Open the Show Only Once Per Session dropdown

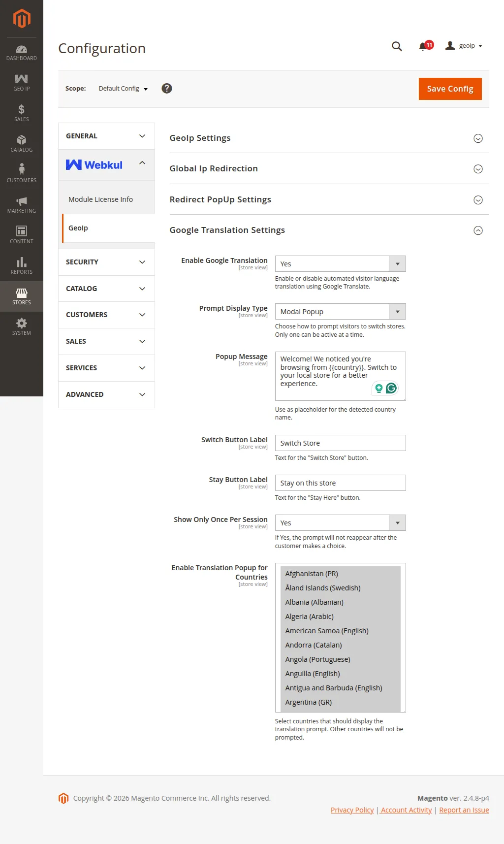(x=340, y=523)
